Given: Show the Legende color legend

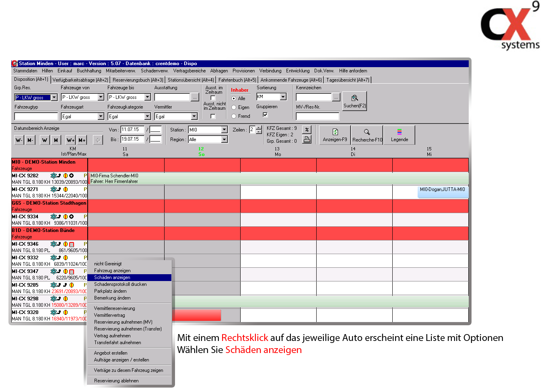Looking at the screenshot, I should [399, 134].
